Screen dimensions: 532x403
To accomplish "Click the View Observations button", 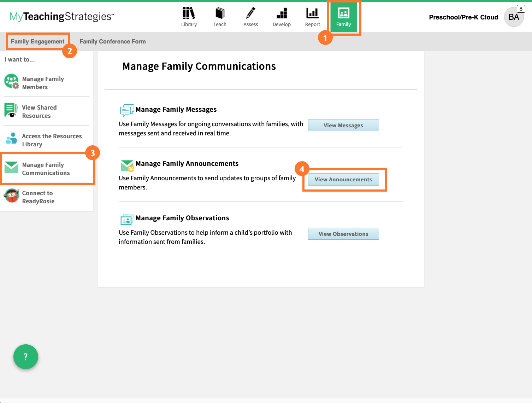I will 343,234.
